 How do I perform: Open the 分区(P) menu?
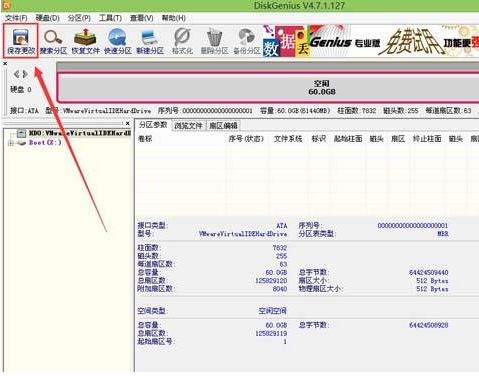79,18
